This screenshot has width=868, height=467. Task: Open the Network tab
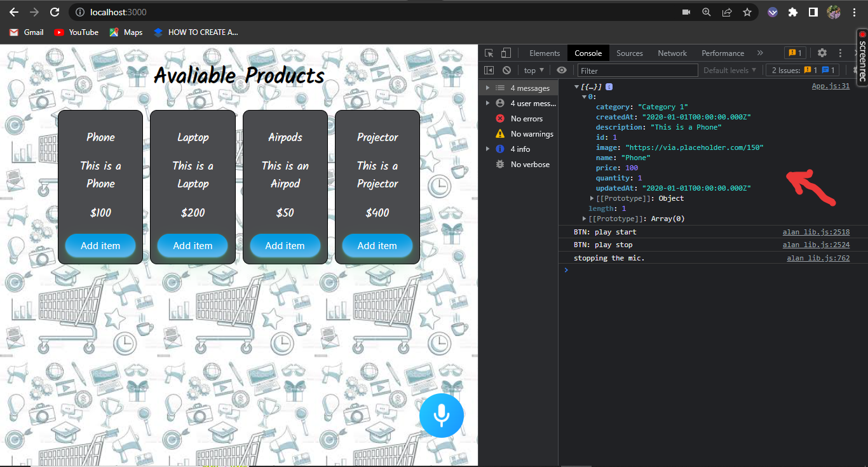coord(672,53)
